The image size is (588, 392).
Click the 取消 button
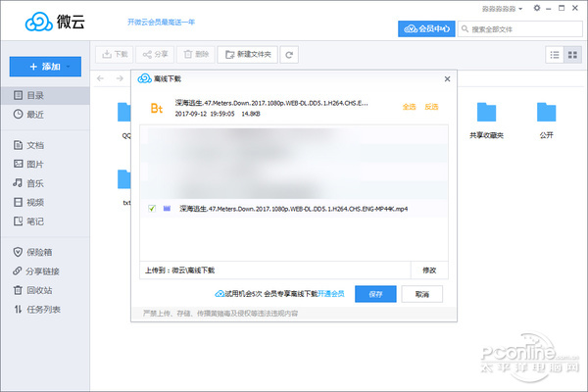click(x=421, y=294)
